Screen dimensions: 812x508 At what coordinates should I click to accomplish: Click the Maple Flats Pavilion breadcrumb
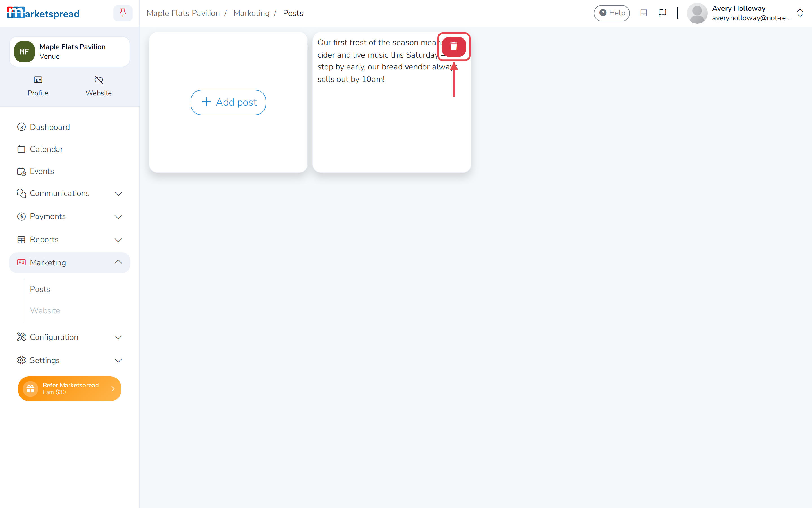click(x=183, y=13)
